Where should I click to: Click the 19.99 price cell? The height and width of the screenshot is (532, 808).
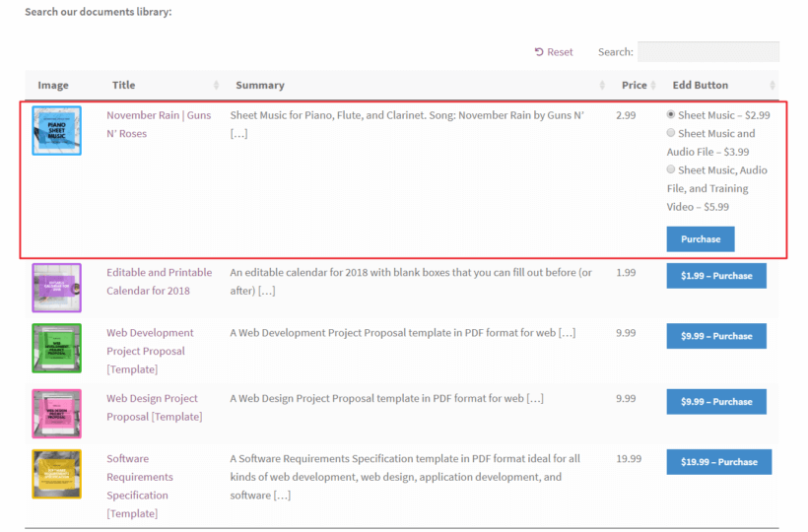(x=629, y=459)
